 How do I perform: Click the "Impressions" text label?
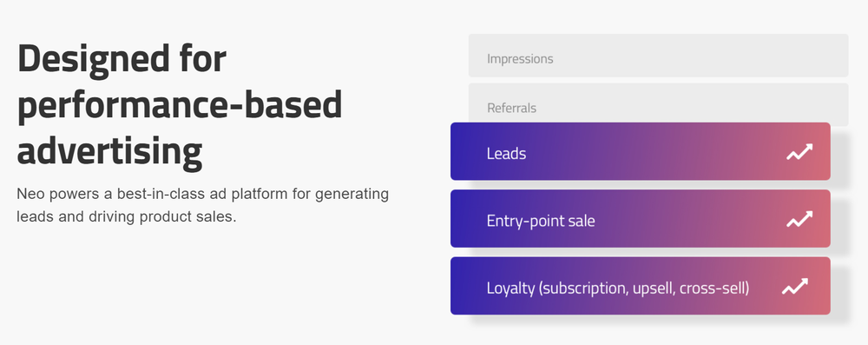(520, 59)
